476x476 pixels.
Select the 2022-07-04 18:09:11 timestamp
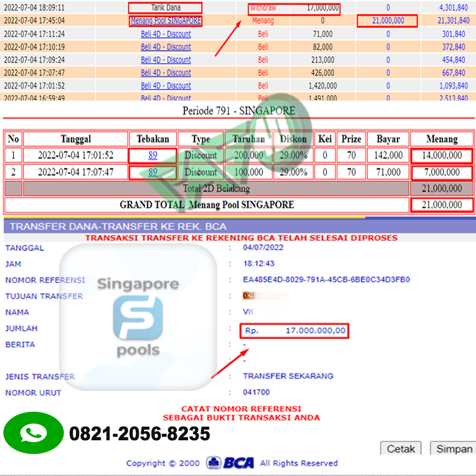[35, 8]
